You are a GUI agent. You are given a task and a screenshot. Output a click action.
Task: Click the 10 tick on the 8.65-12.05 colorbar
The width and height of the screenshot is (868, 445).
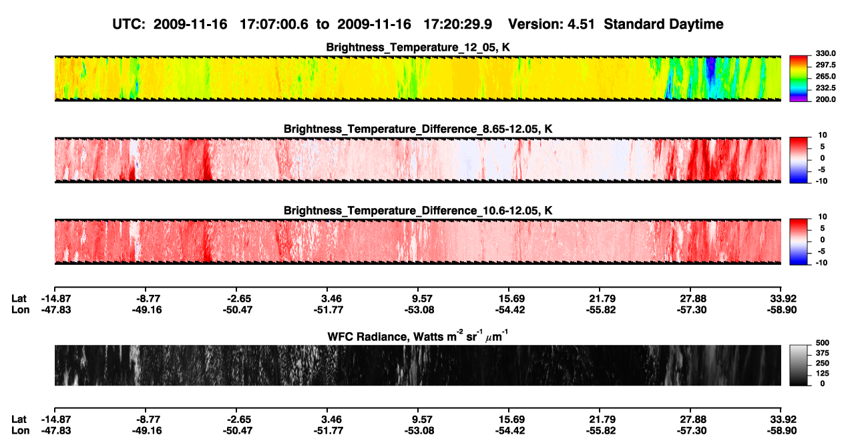click(823, 135)
